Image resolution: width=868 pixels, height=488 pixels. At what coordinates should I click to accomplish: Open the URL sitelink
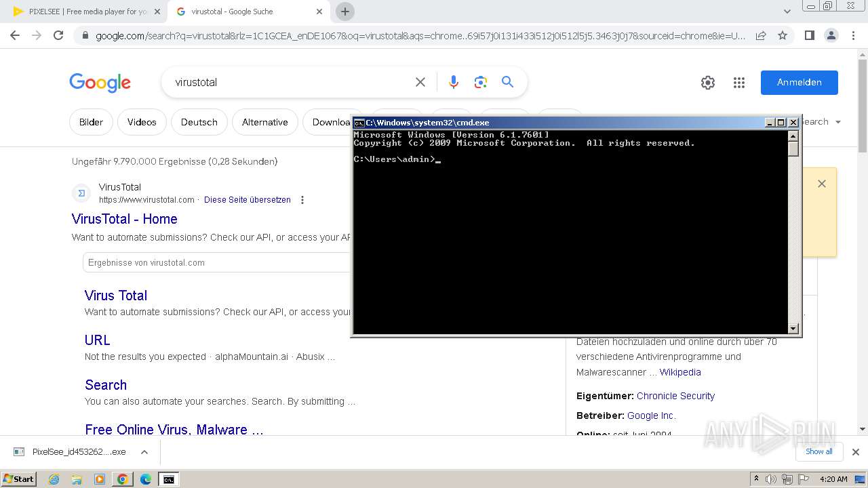98,340
